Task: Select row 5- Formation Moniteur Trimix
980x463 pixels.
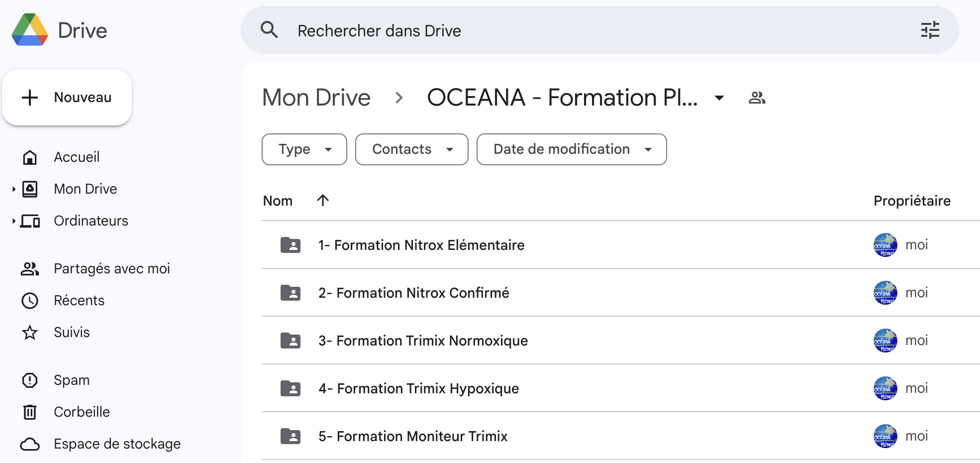Action: click(621, 436)
